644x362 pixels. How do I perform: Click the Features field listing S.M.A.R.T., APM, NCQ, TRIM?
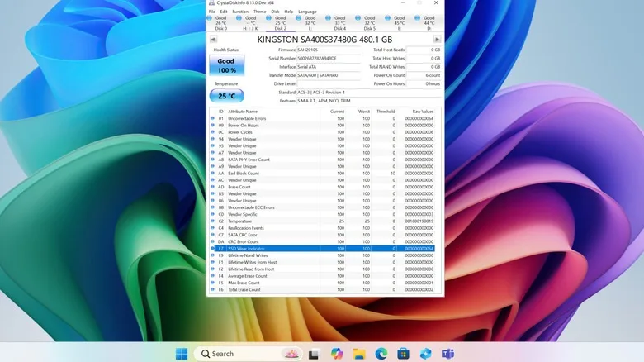369,101
